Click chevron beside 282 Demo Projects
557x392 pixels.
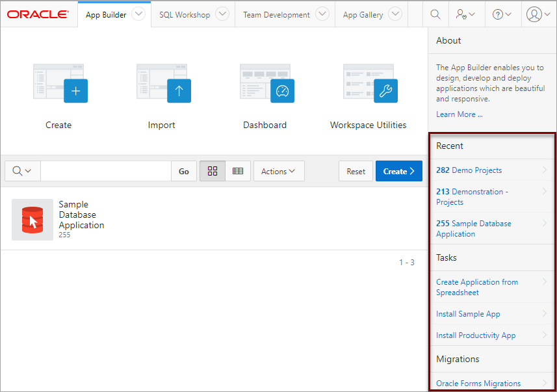pyautogui.click(x=545, y=170)
